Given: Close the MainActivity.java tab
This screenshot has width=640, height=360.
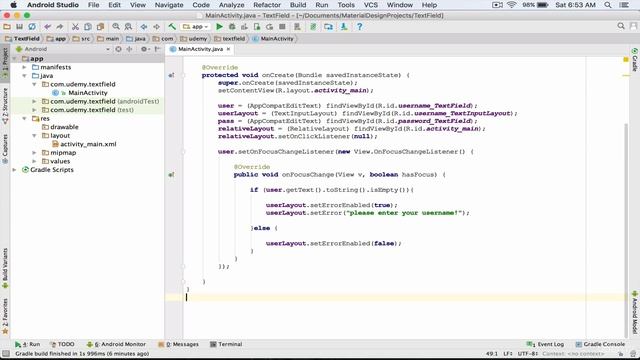Looking at the screenshot, I should click(229, 49).
